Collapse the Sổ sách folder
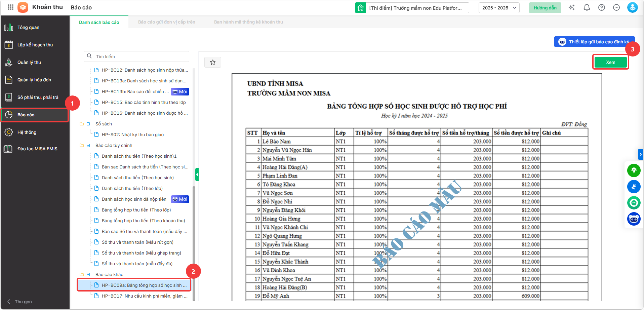 coord(88,124)
